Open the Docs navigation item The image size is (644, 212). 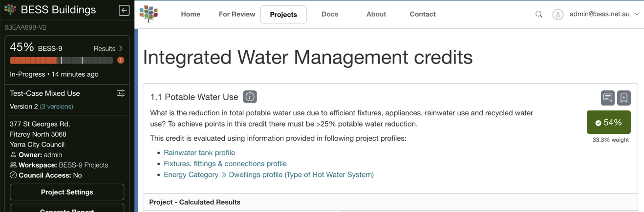click(x=330, y=14)
